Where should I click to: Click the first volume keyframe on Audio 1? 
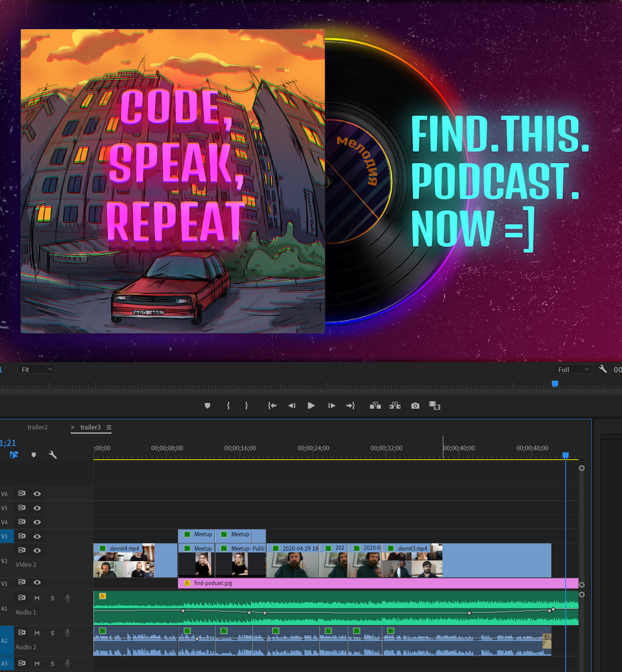pos(183,611)
